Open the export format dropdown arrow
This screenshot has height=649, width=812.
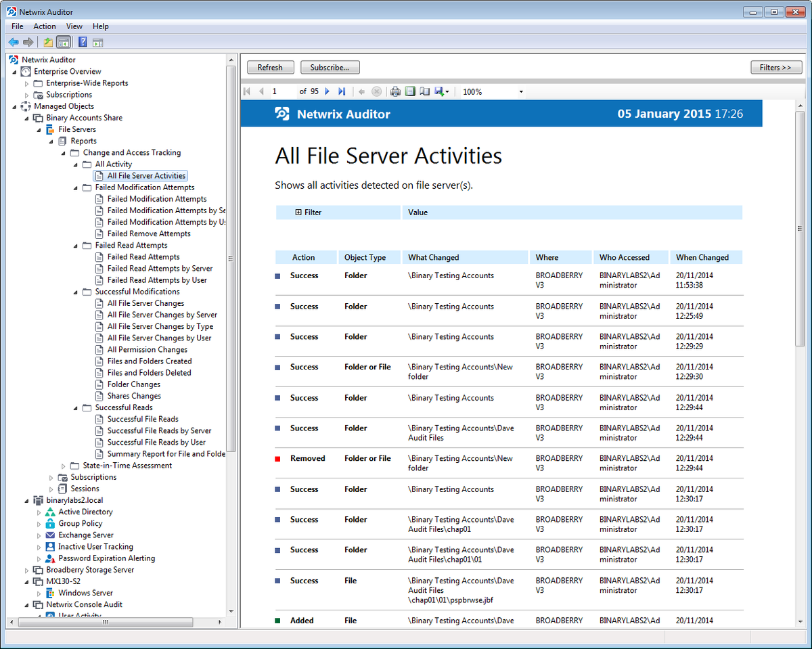click(x=447, y=91)
